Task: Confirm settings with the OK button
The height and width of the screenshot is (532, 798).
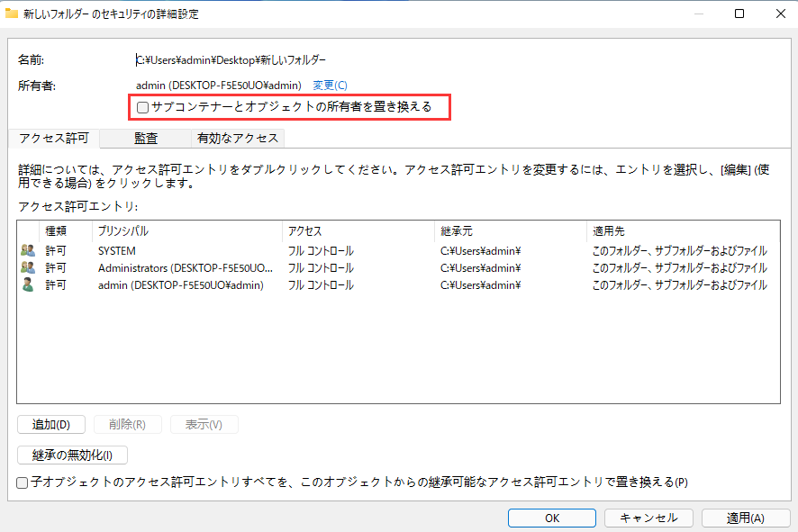Action: coord(551,518)
